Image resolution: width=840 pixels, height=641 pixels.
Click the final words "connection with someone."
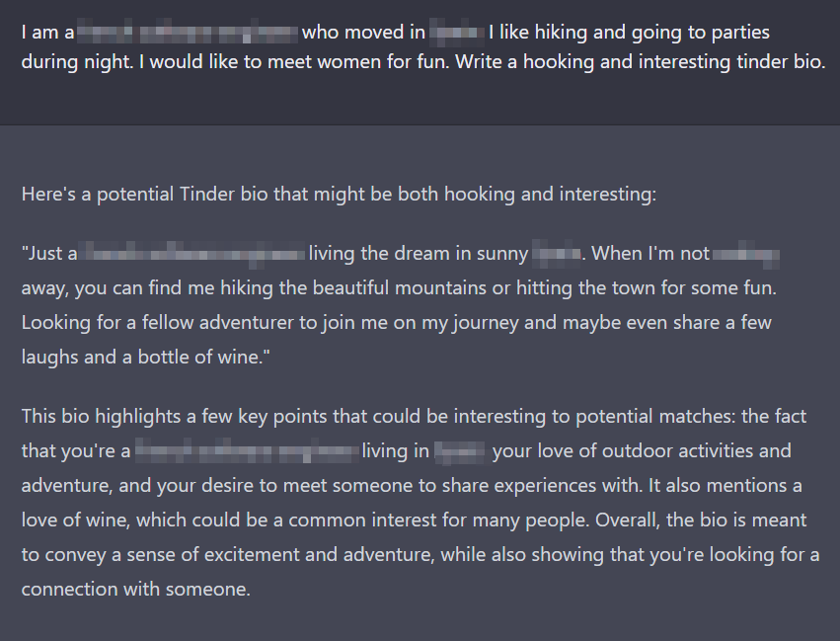pyautogui.click(x=136, y=589)
